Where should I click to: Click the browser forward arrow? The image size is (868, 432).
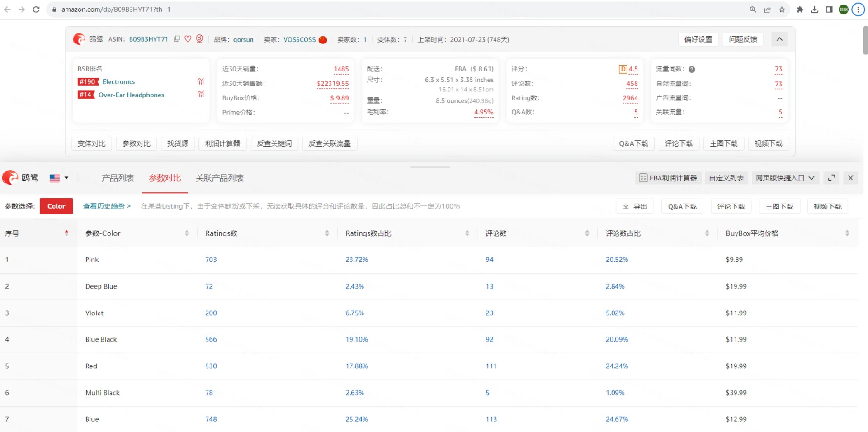pyautogui.click(x=22, y=9)
